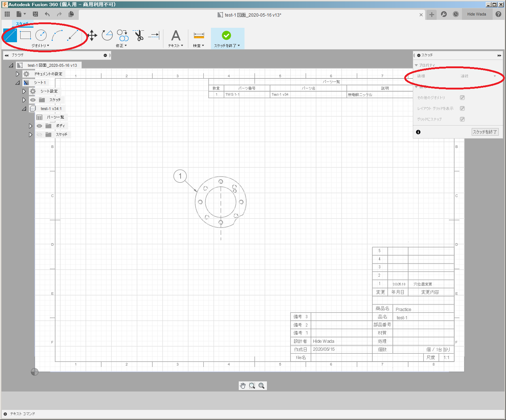Open the テキスト menu
The height and width of the screenshot is (420, 506).
point(176,46)
